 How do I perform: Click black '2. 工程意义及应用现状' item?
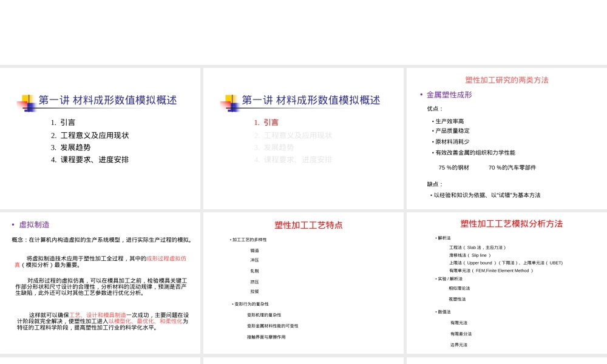[x=90, y=135]
